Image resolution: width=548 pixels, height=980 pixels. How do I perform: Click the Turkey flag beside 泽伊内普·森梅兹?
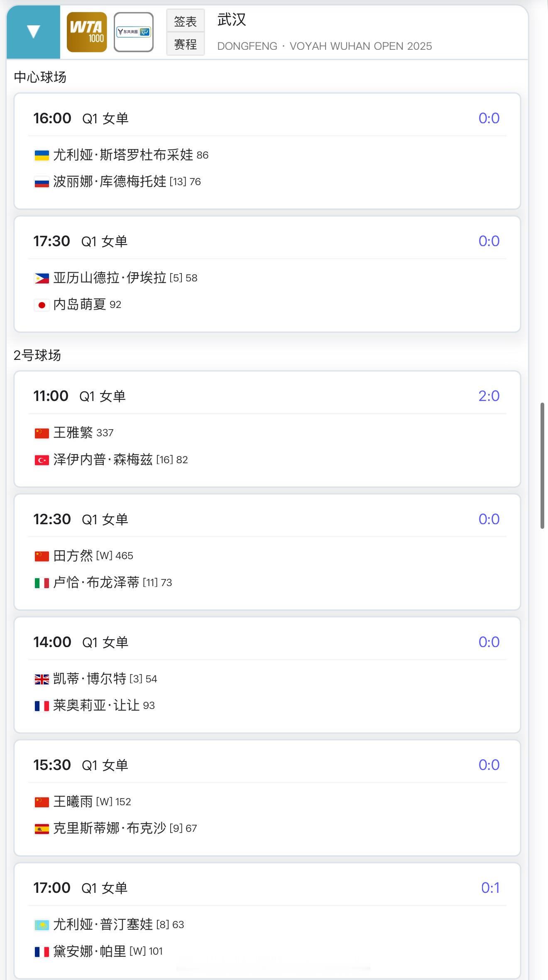(x=42, y=460)
